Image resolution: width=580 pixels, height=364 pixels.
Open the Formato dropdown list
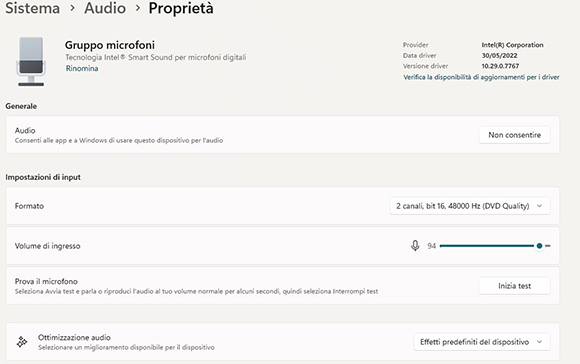coord(470,206)
